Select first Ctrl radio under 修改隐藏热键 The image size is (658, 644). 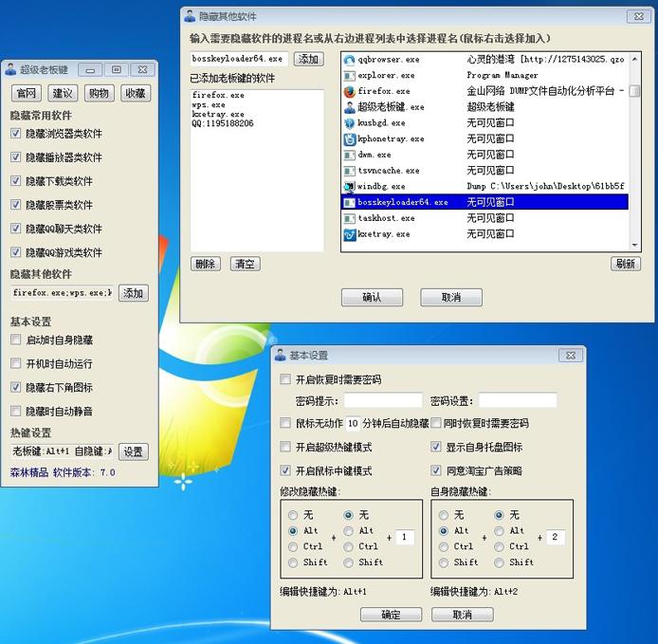point(293,547)
